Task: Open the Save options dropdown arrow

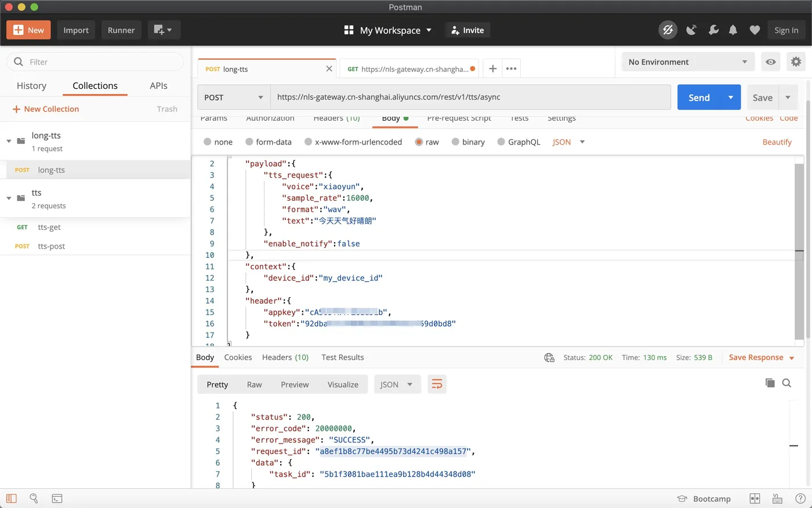Action: pyautogui.click(x=788, y=98)
